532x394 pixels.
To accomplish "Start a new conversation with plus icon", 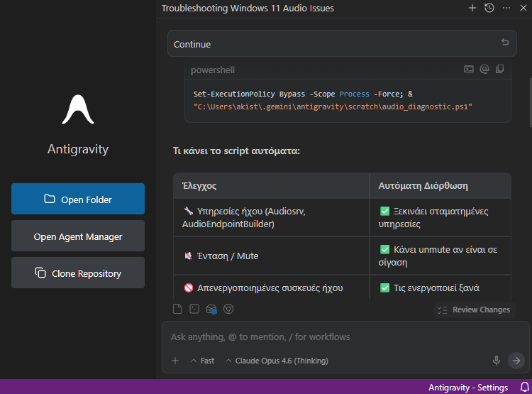I will [472, 8].
